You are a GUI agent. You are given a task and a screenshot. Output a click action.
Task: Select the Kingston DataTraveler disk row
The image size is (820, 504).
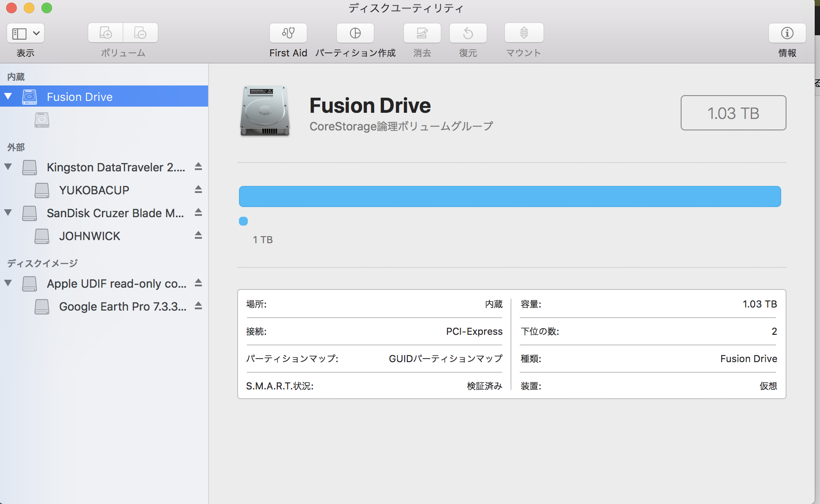(116, 167)
